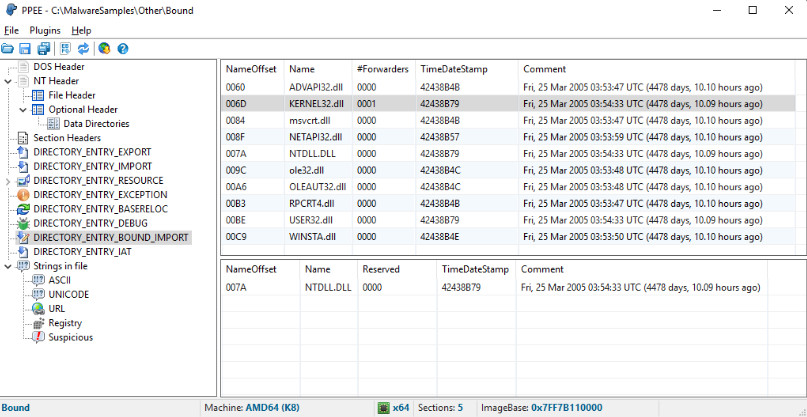Open the File menu

pos(11,30)
